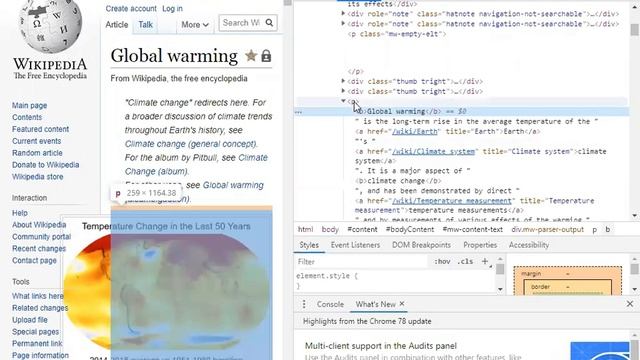
Task: Open the Properties tab
Action: 480,245
